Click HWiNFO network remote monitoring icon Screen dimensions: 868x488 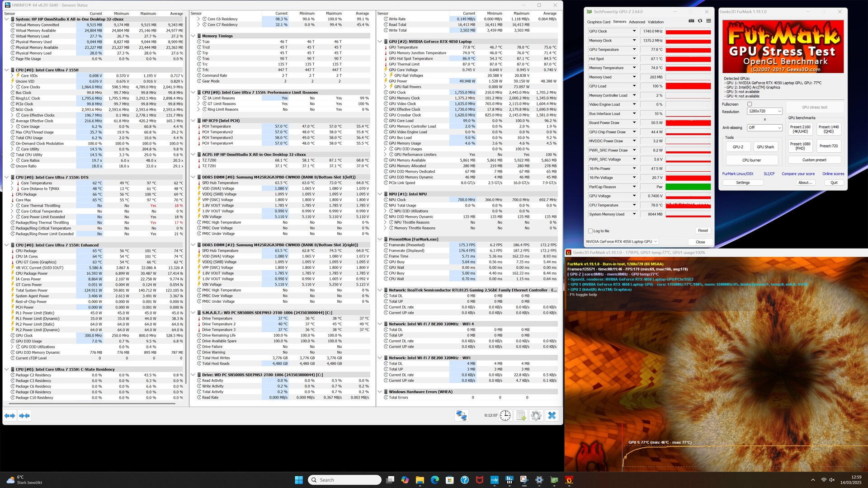pos(461,416)
